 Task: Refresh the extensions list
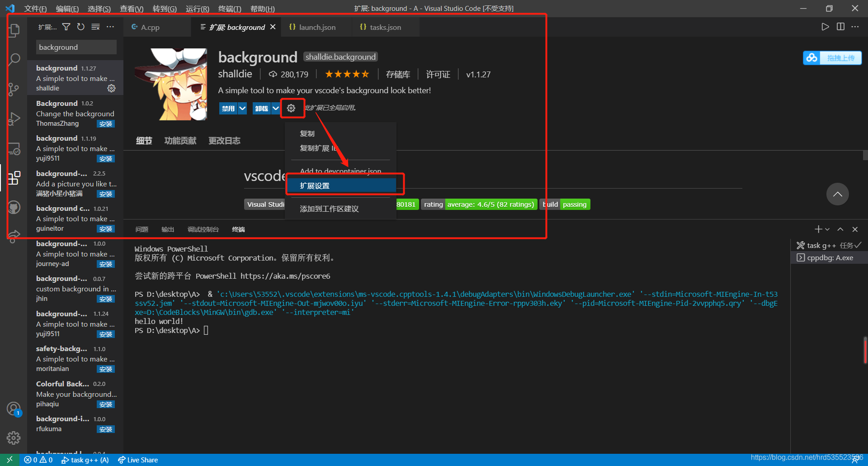(80, 27)
